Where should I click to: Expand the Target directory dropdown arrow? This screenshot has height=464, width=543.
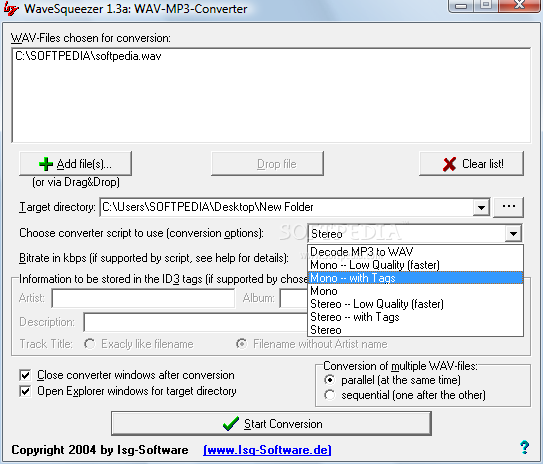(x=481, y=207)
